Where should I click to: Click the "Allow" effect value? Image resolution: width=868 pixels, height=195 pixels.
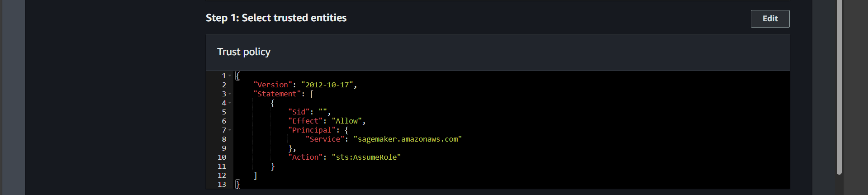pyautogui.click(x=346, y=121)
